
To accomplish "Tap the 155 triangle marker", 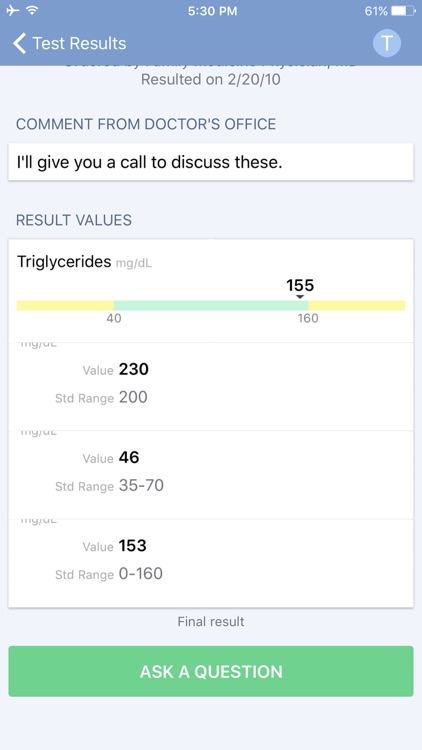I will tap(300, 297).
